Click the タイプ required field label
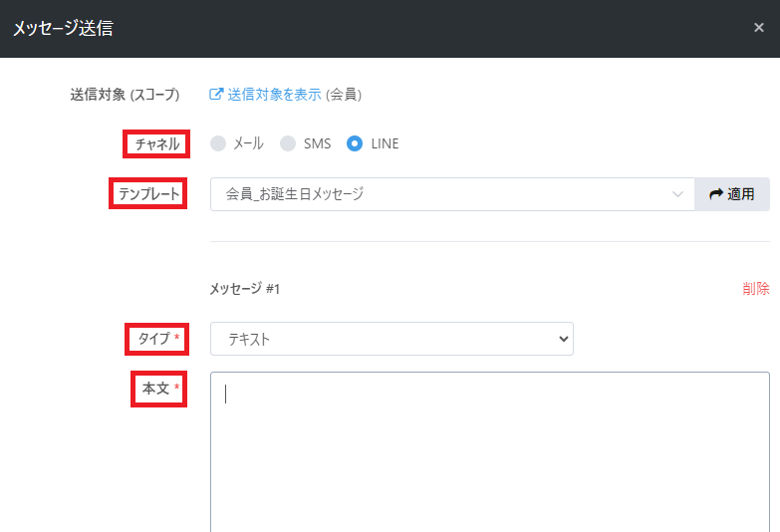Screen dimensions: 780x532 click(x=158, y=339)
